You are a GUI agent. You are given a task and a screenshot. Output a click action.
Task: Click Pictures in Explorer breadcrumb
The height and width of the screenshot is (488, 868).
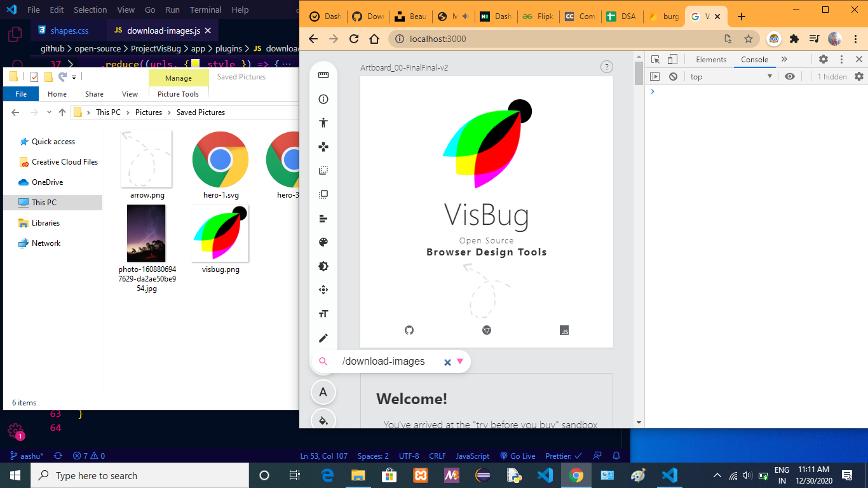[149, 112]
